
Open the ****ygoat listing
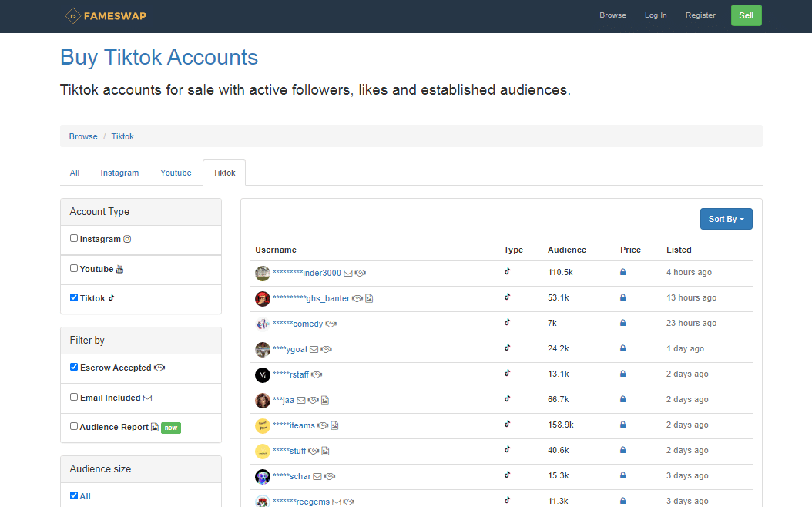tap(290, 349)
